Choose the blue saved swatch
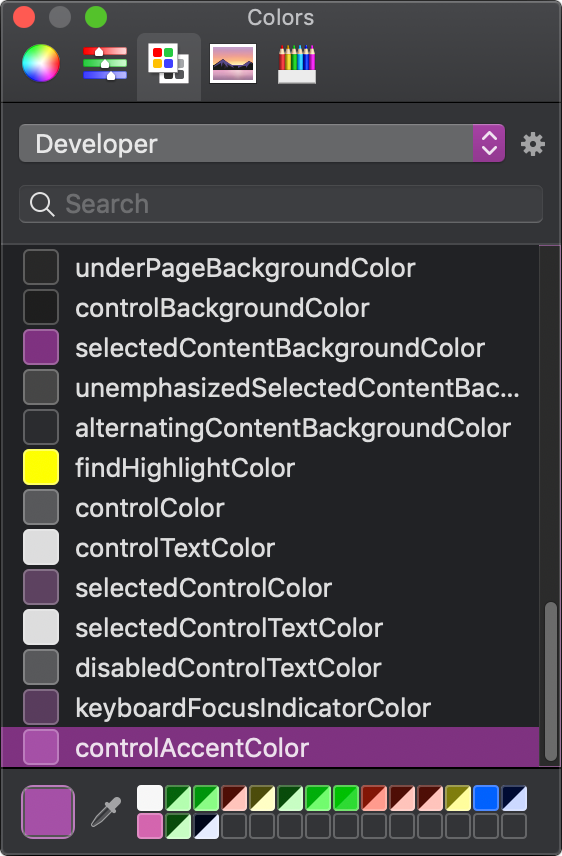The width and height of the screenshot is (562, 856). coord(486,798)
